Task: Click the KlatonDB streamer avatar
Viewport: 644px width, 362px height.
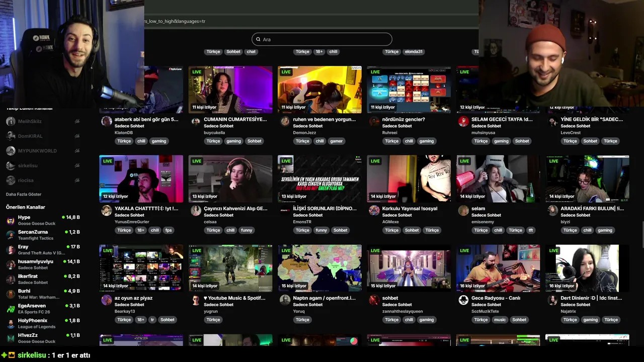Action: point(107,121)
